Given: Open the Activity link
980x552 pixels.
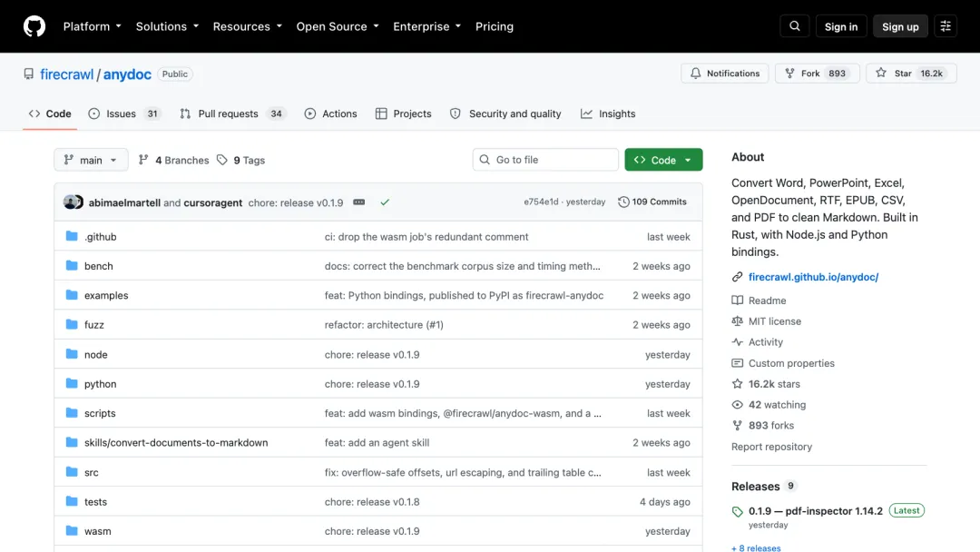Looking at the screenshot, I should (766, 342).
